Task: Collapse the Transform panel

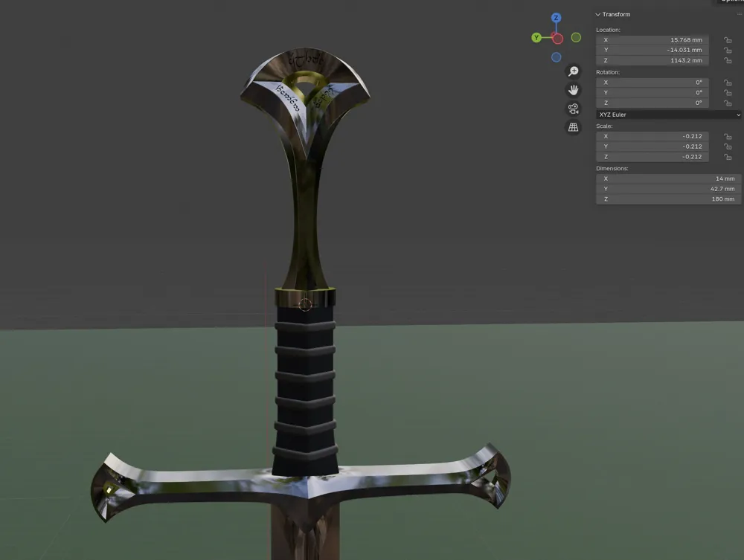Action: 598,15
